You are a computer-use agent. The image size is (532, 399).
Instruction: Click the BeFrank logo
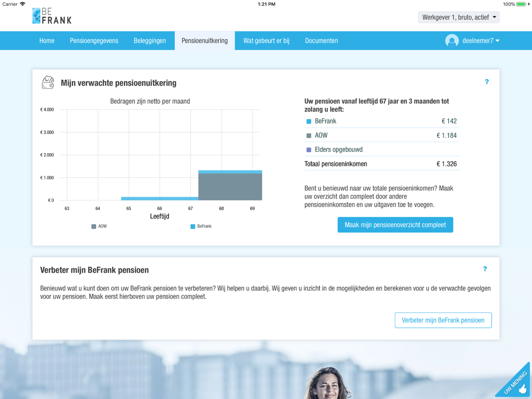click(52, 16)
